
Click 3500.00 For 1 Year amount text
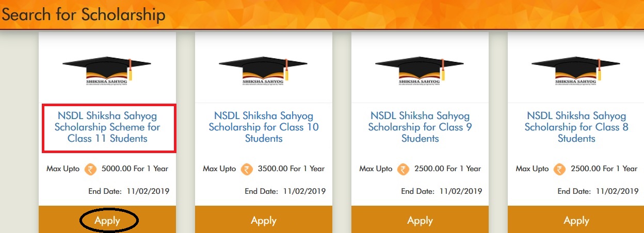[292, 169]
